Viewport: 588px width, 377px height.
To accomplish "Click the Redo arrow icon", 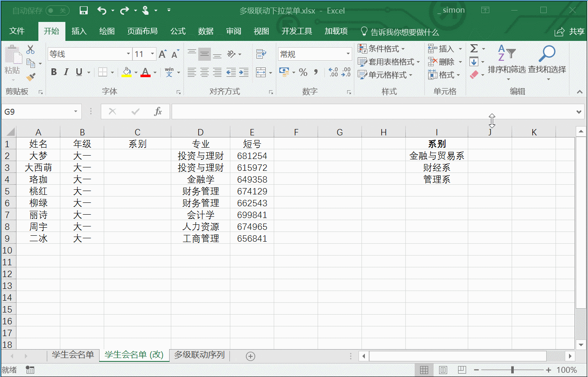I will [124, 11].
